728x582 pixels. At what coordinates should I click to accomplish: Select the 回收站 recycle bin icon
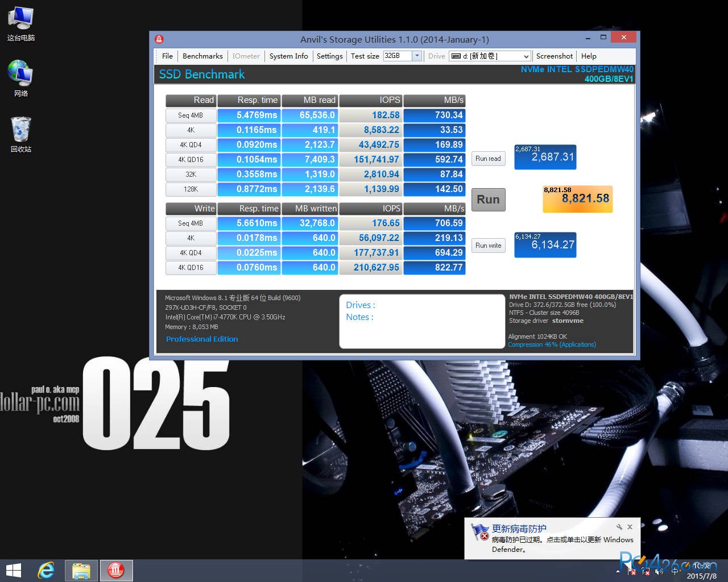click(21, 135)
